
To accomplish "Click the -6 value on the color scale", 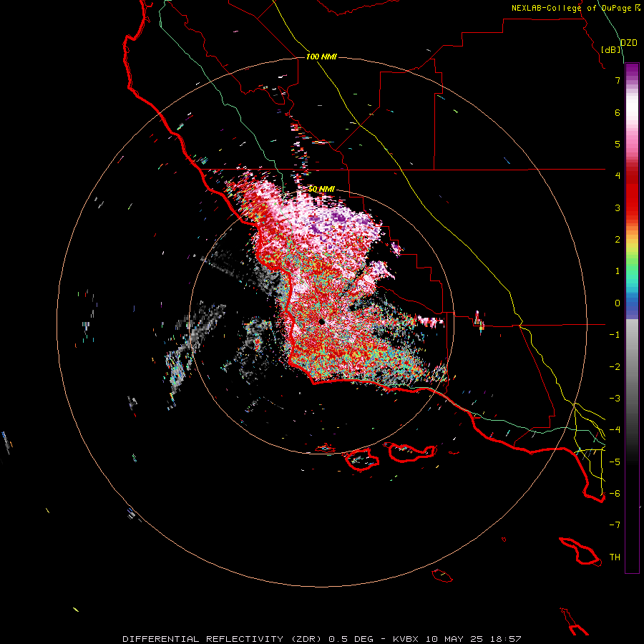I will (615, 494).
